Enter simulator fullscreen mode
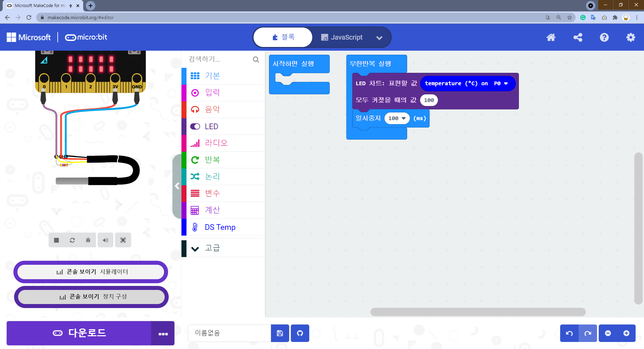This screenshot has height=349, width=644. (x=123, y=240)
